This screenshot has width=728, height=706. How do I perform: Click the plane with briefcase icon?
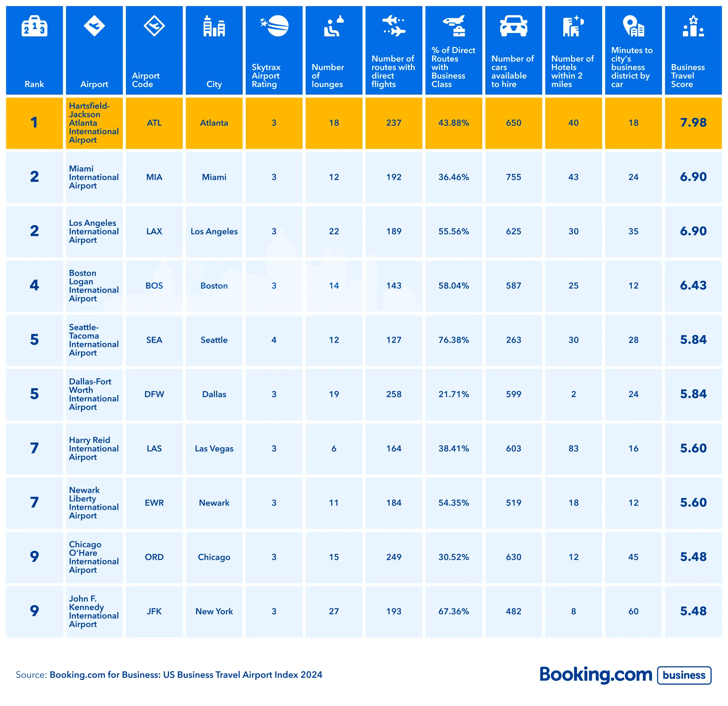pyautogui.click(x=453, y=26)
